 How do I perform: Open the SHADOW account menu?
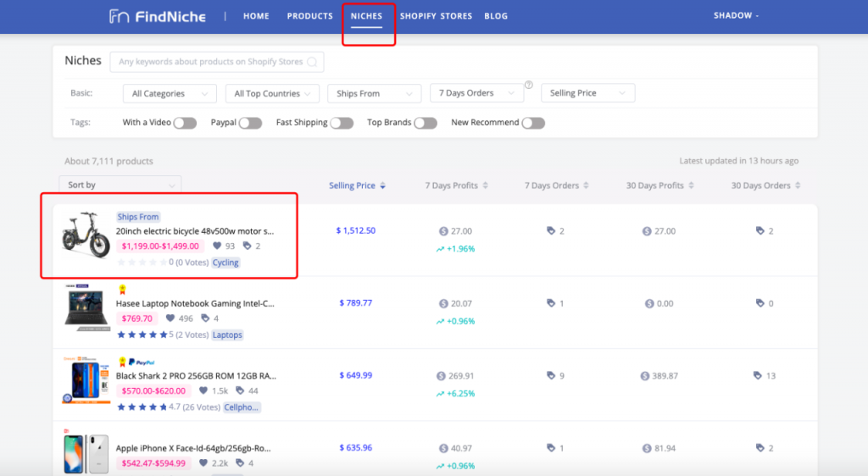pos(736,15)
